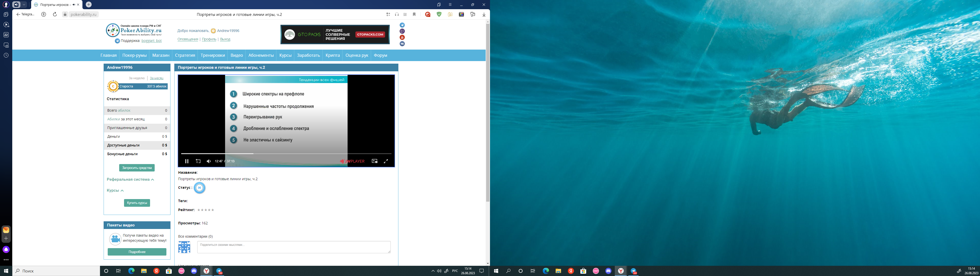Open the Главная menu item
The image size is (980, 276).
click(108, 55)
